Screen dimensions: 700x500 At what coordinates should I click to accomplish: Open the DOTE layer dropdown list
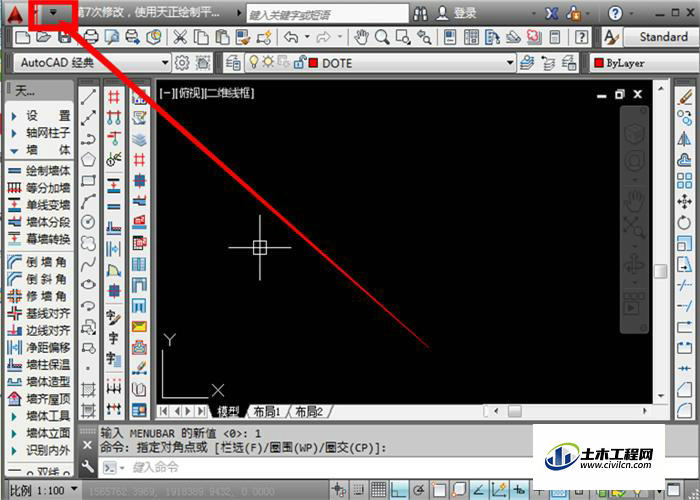coord(510,63)
